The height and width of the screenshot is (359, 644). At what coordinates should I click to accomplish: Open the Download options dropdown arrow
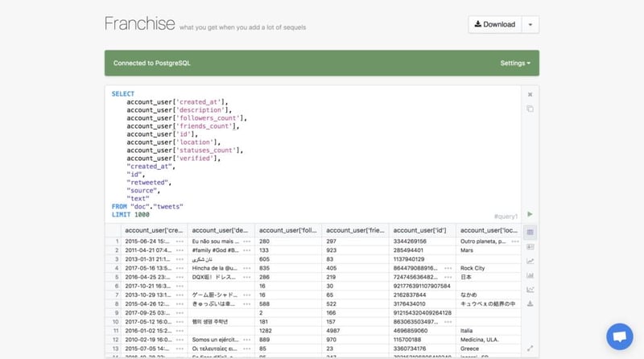coord(530,25)
